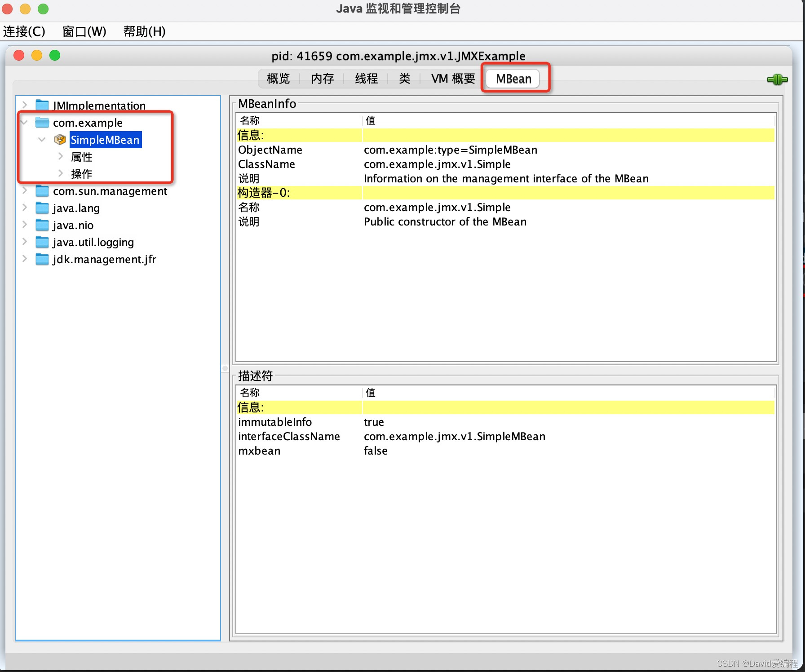Click the java.nio folder icon
This screenshot has height=672, width=805.
coord(42,225)
